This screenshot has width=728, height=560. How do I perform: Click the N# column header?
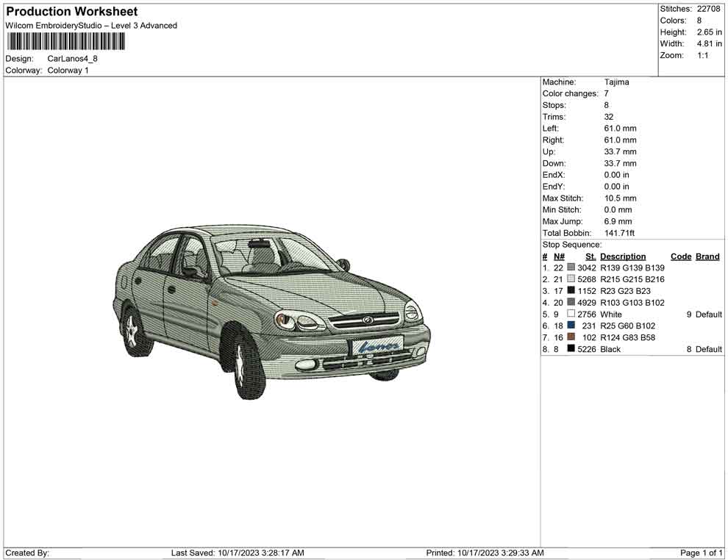[559, 256]
